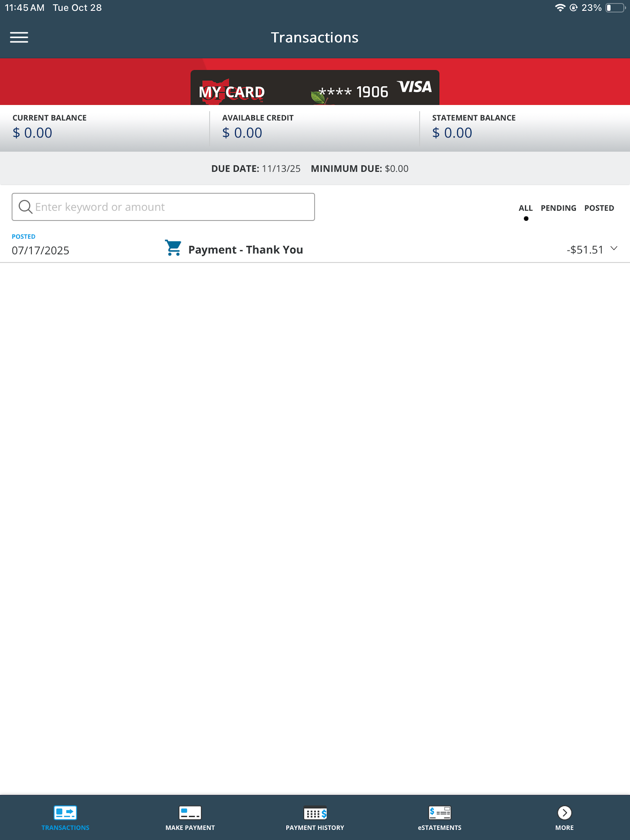Tap the **** 1906 card number
Image resolution: width=630 pixels, height=840 pixels.
pos(353,92)
